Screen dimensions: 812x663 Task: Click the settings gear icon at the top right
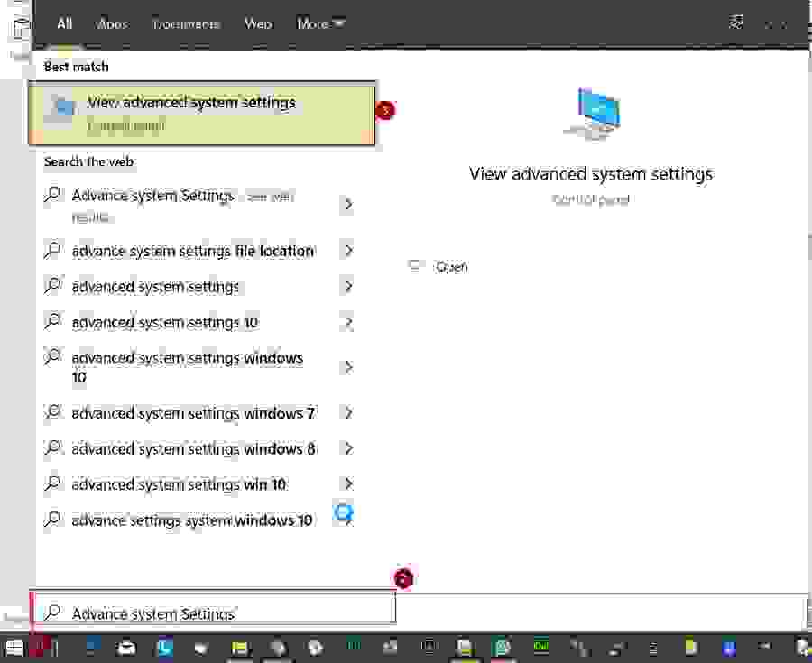[736, 21]
